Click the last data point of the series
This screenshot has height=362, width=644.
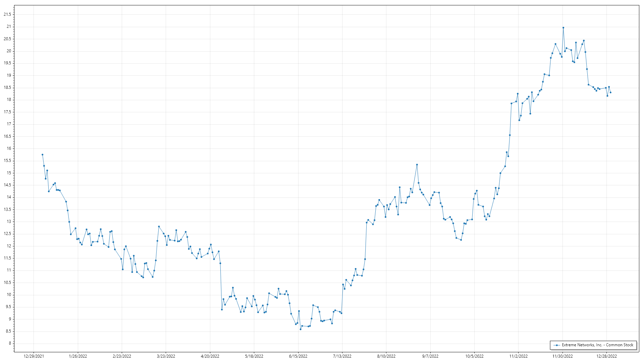pos(610,93)
